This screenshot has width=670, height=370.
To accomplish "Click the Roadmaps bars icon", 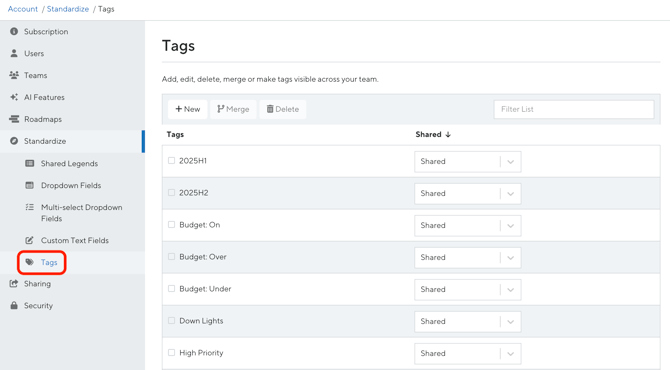I will [14, 119].
